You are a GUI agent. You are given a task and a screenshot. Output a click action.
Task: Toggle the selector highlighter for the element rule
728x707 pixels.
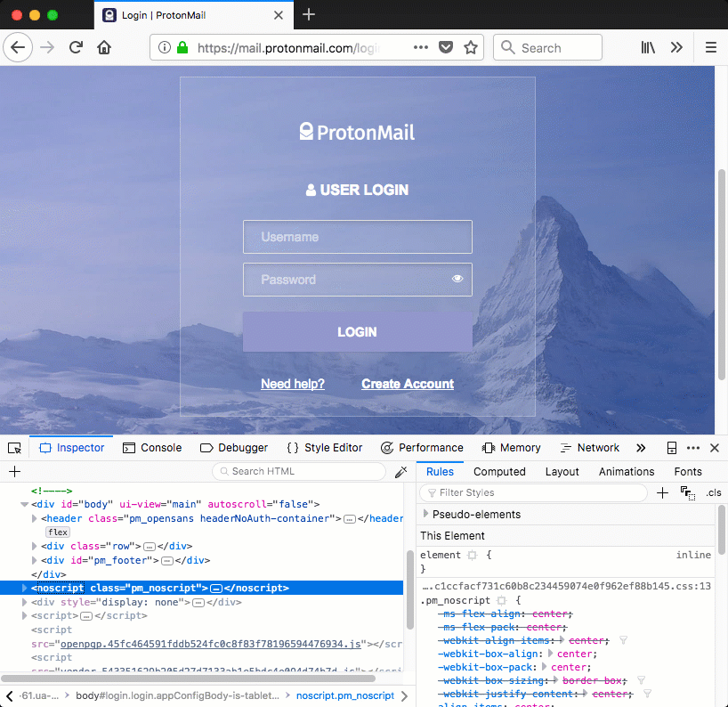(x=473, y=555)
